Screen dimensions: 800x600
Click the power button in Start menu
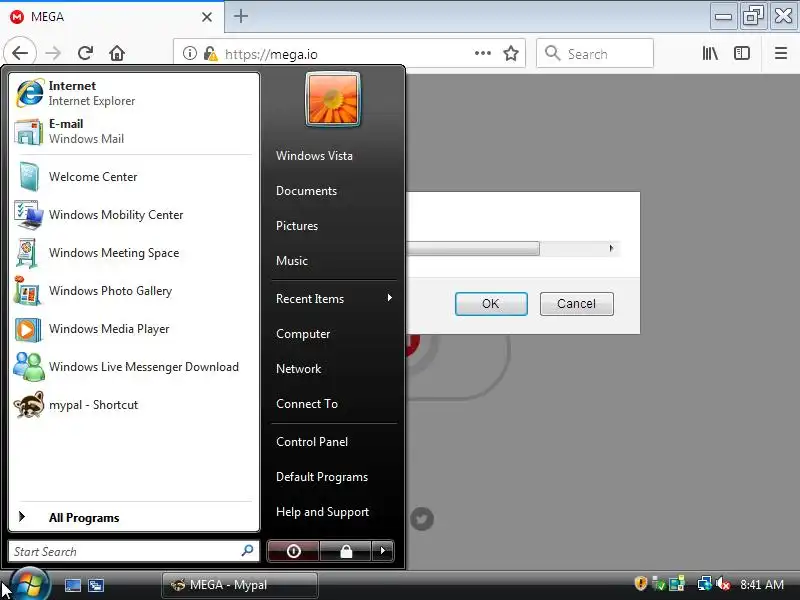[x=293, y=551]
